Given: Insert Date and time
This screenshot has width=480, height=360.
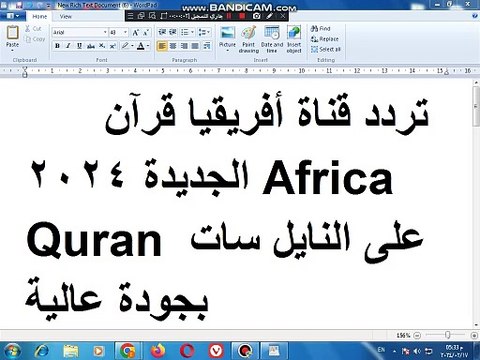Looking at the screenshot, I should tap(272, 39).
